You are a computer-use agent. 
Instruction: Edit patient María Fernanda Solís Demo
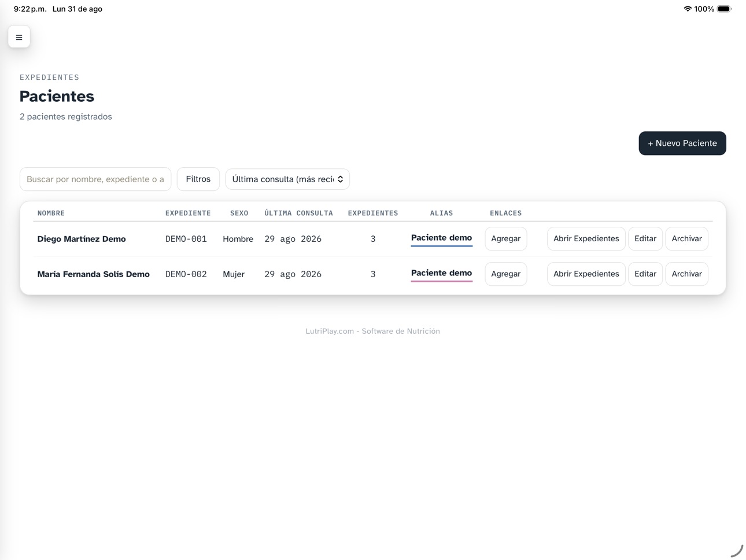coord(645,274)
